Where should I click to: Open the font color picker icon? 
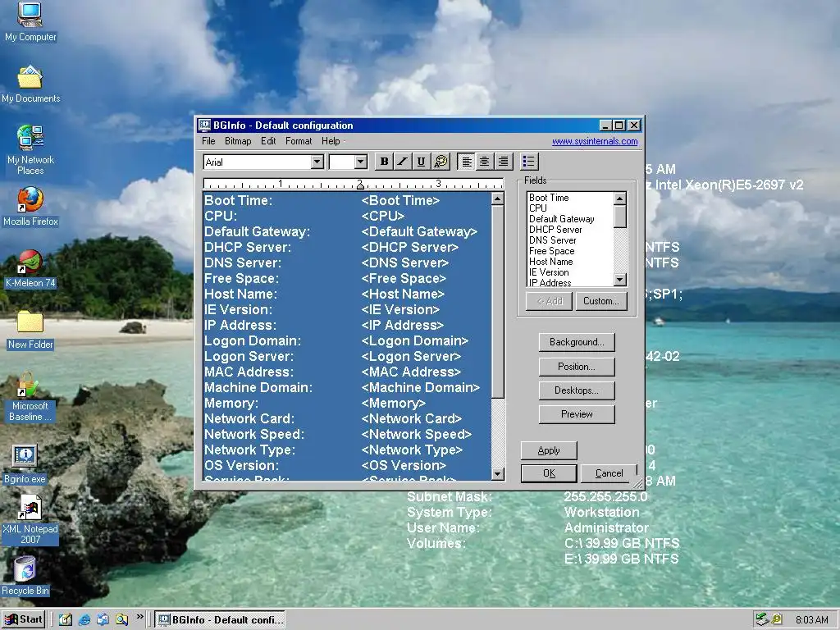click(441, 162)
